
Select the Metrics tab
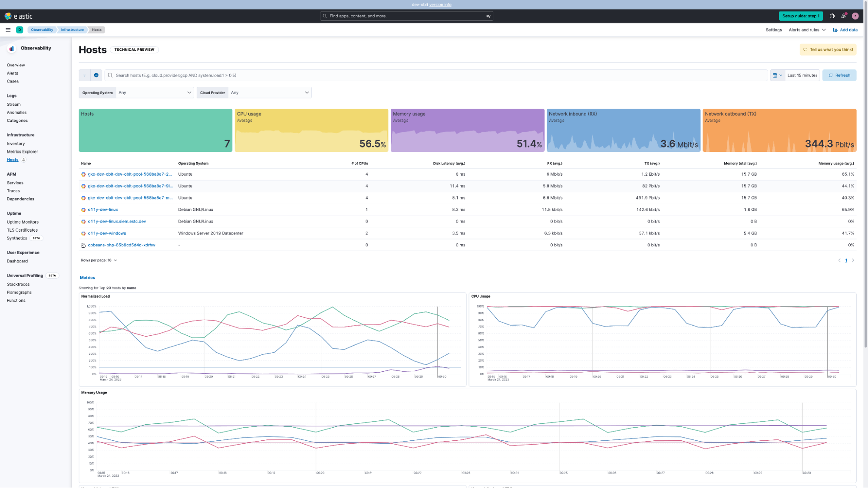click(87, 278)
